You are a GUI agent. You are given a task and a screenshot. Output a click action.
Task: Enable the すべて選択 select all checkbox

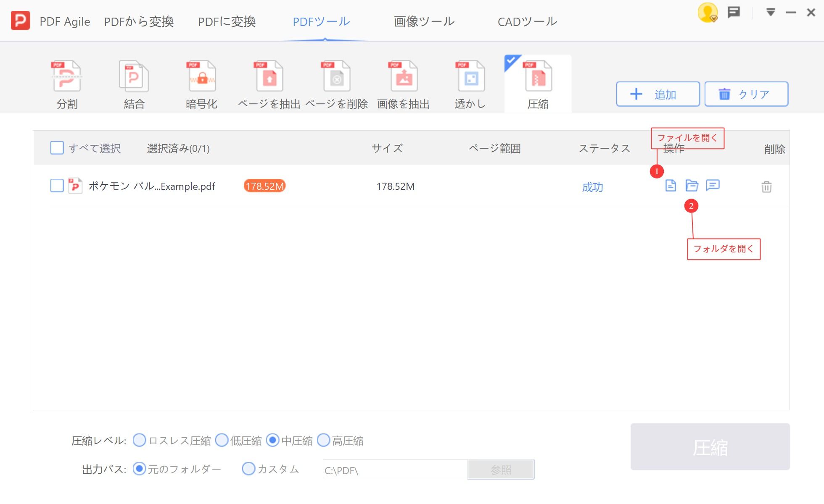57,148
